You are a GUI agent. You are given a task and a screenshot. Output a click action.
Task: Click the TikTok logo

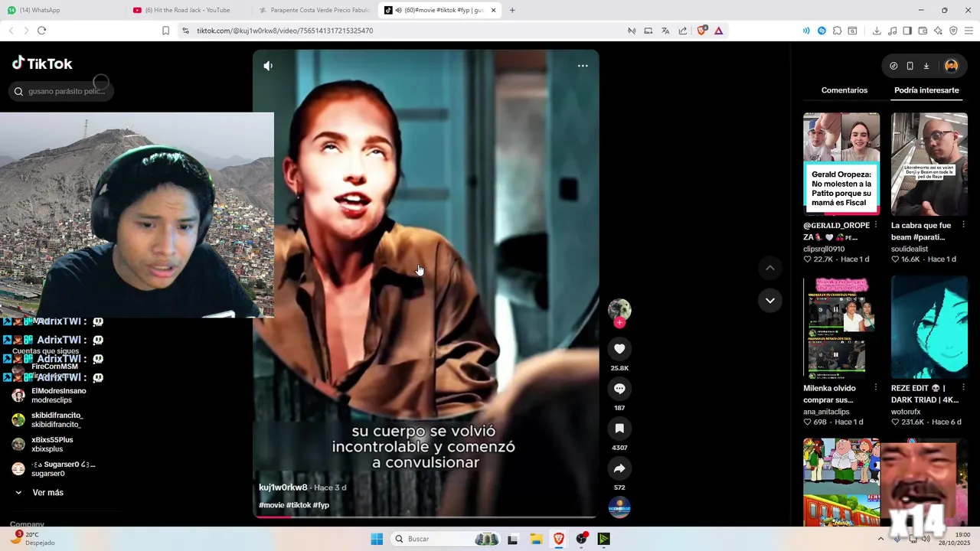click(x=42, y=64)
